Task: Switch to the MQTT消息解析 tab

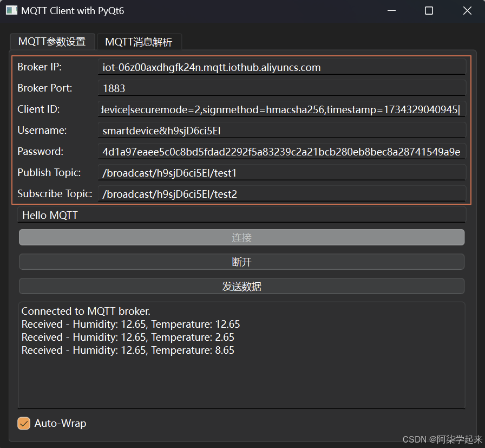Action: [x=139, y=41]
